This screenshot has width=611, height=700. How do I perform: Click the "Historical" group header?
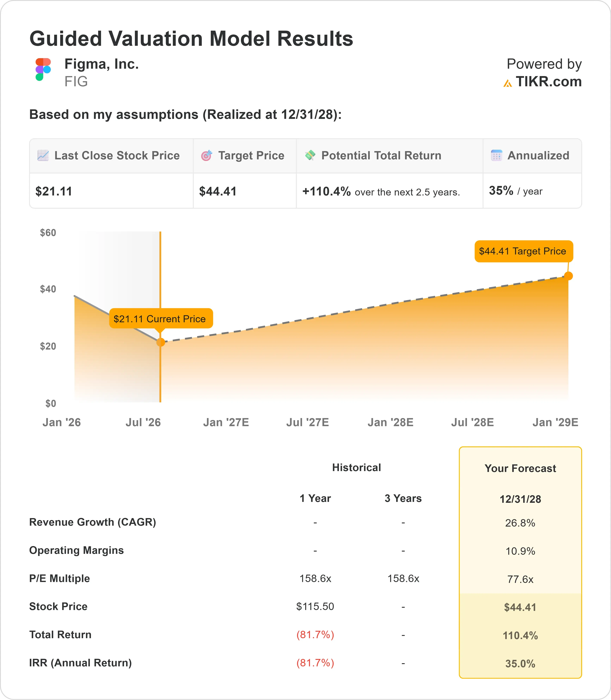tap(357, 468)
